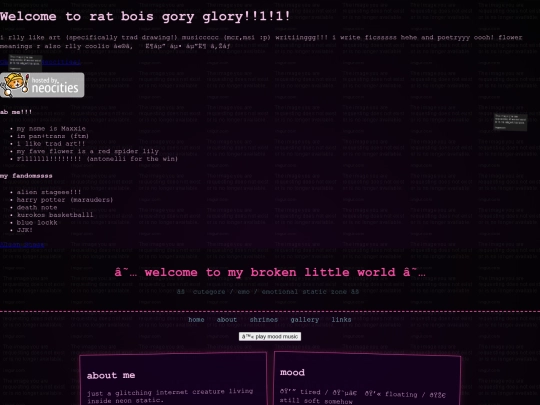Click the 'my name is Maxxie' list item
This screenshot has height=405, width=540.
tap(51, 128)
